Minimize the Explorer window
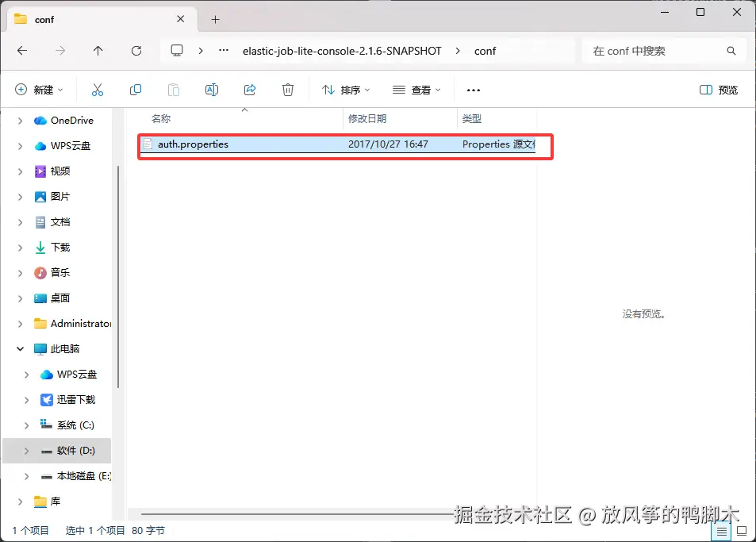This screenshot has height=542, width=756. coord(665,12)
